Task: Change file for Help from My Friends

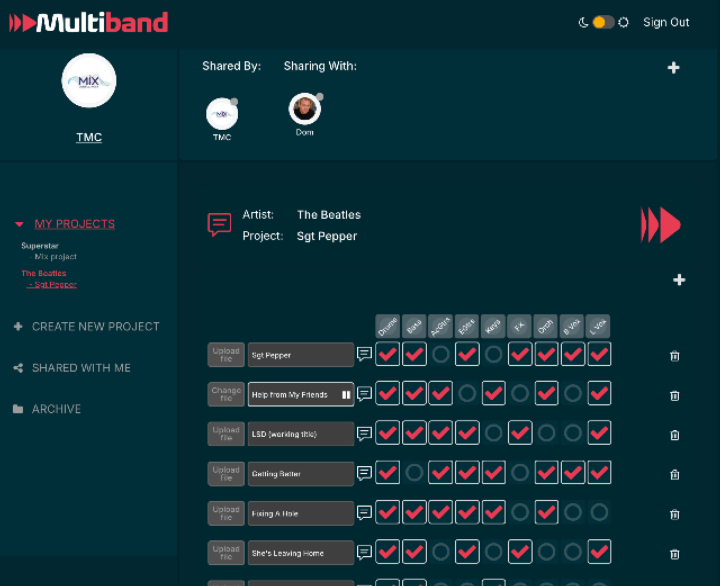Action: tap(226, 394)
